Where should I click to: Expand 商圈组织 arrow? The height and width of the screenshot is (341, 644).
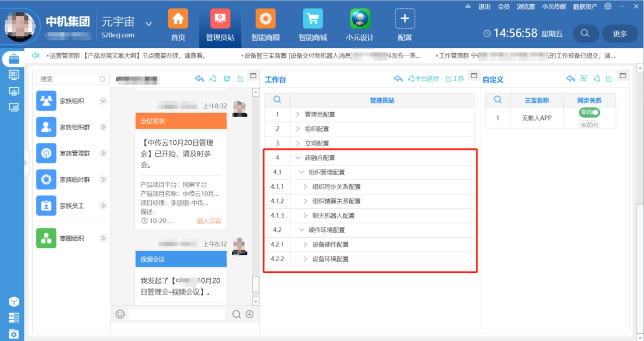103,238
